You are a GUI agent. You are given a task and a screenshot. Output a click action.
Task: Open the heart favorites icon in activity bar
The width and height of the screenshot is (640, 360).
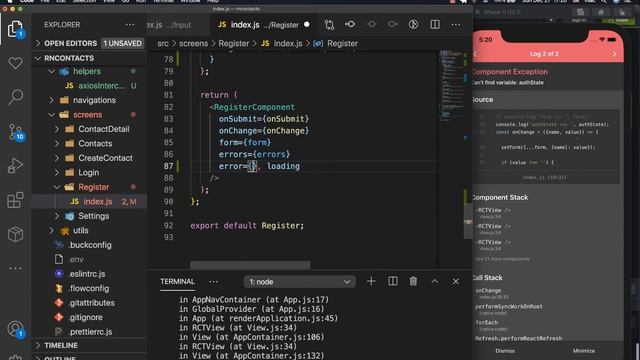click(x=16, y=63)
